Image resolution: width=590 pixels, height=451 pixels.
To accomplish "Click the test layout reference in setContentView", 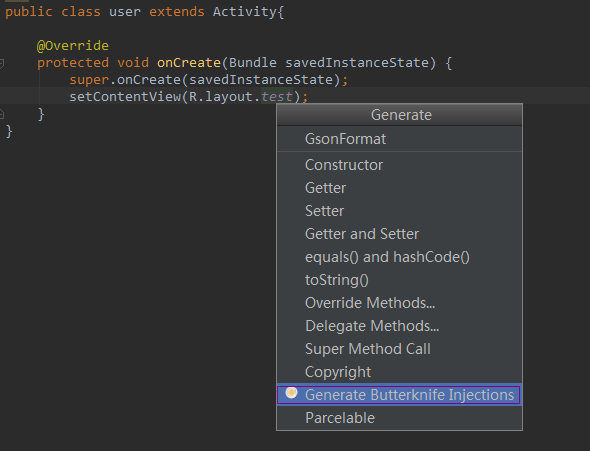I will coord(277,97).
